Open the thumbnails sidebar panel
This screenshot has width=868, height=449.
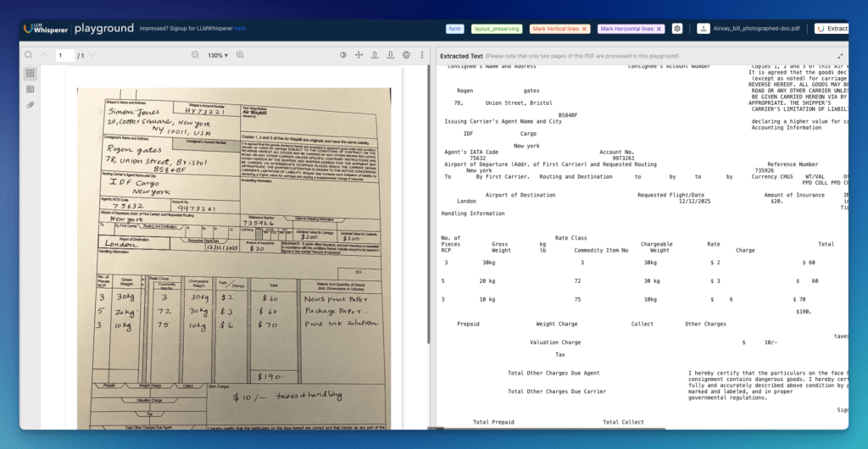coord(30,74)
